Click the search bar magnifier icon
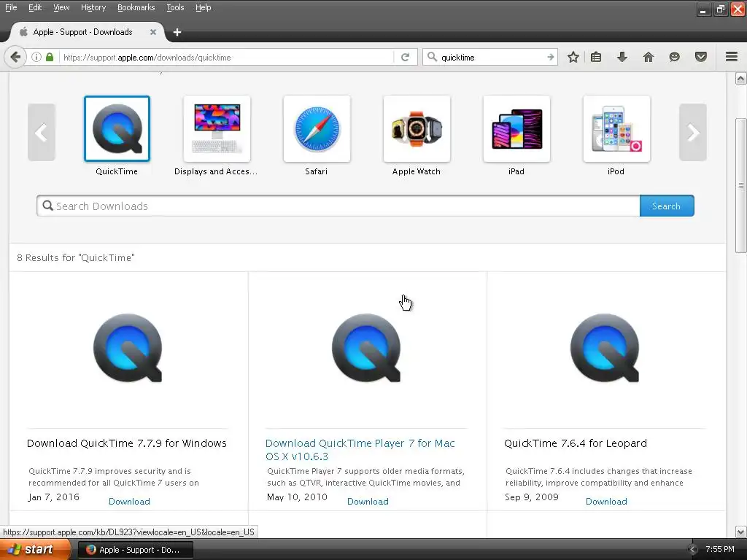Image resolution: width=747 pixels, height=560 pixels. pos(432,57)
